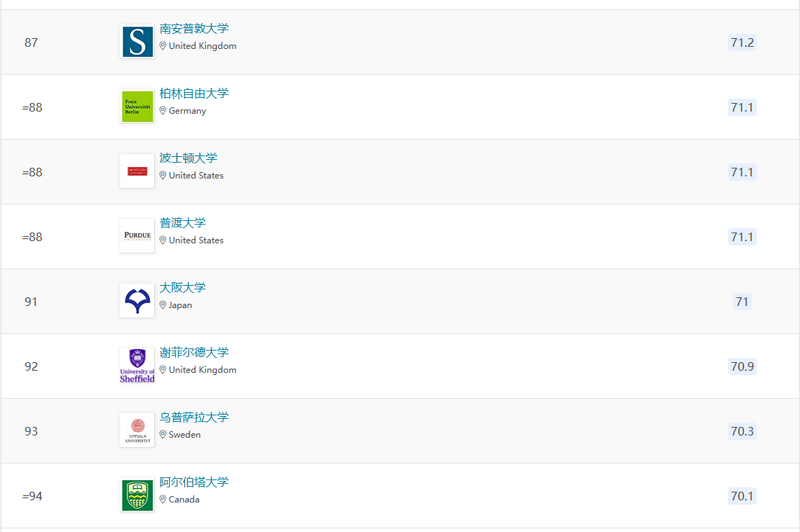This screenshot has height=532, width=800.
Task: Click the Sweden country text
Action: pos(184,435)
